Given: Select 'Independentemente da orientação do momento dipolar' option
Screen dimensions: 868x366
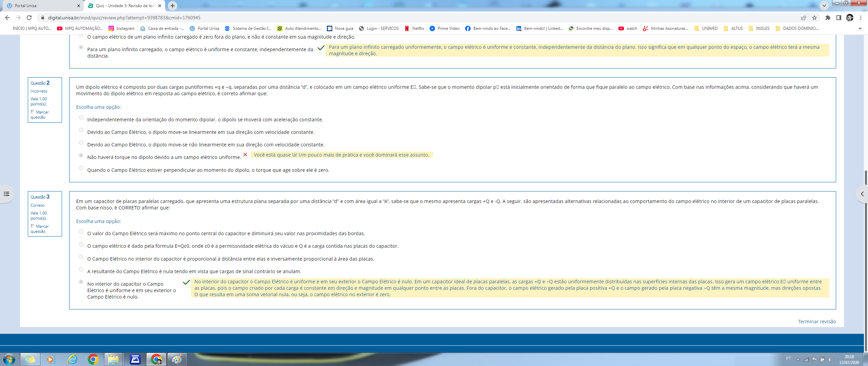Looking at the screenshot, I should pyautogui.click(x=81, y=118).
